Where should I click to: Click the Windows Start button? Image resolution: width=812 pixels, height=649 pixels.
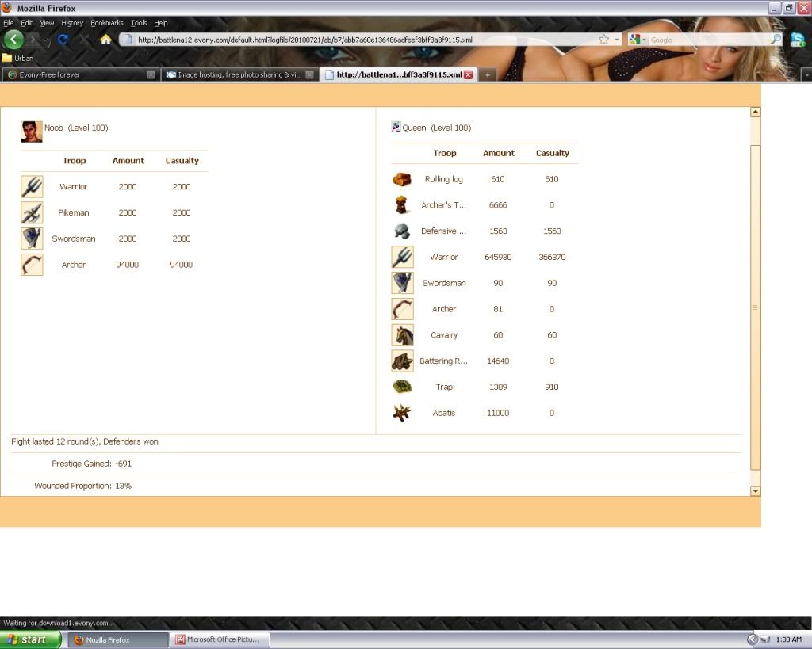click(x=30, y=639)
